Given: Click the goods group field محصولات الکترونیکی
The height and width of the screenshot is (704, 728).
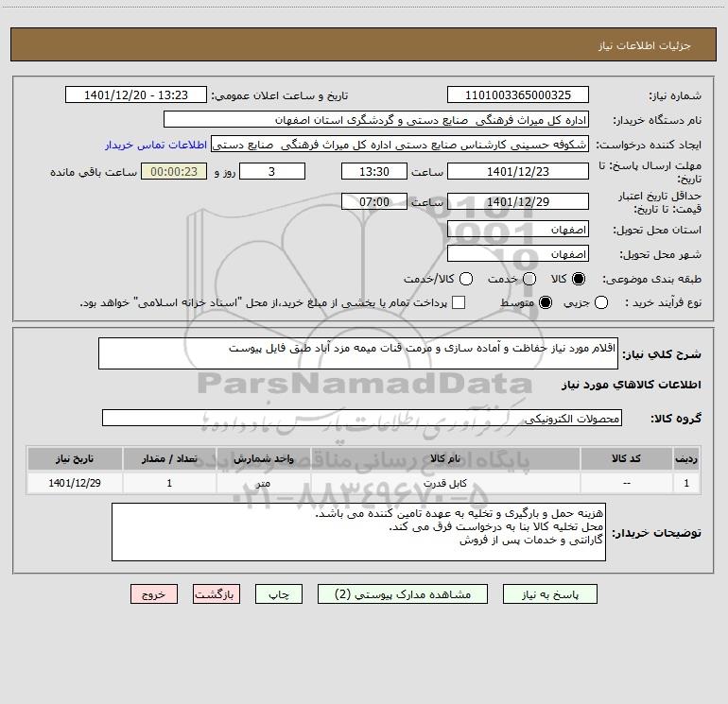Looking at the screenshot, I should (x=362, y=418).
